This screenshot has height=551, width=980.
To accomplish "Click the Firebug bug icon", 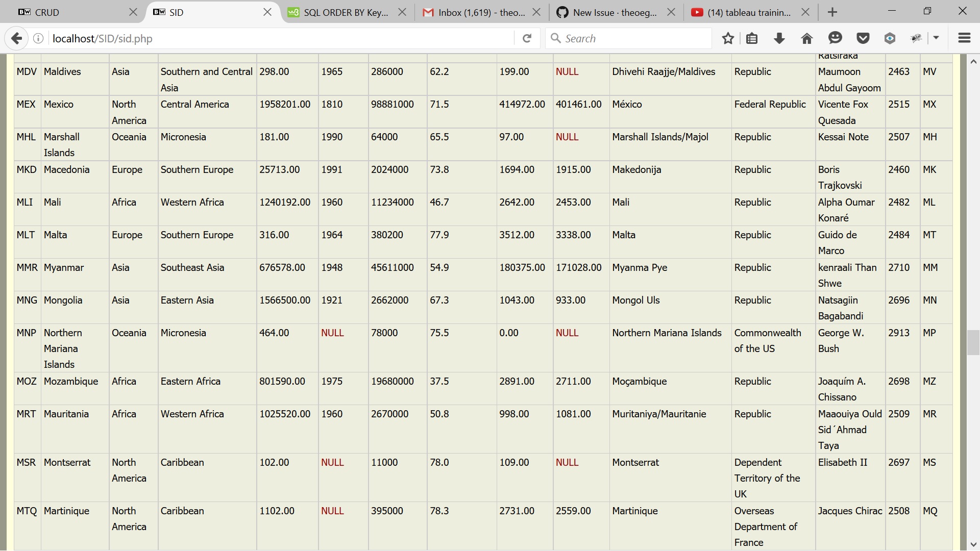I will point(917,38).
